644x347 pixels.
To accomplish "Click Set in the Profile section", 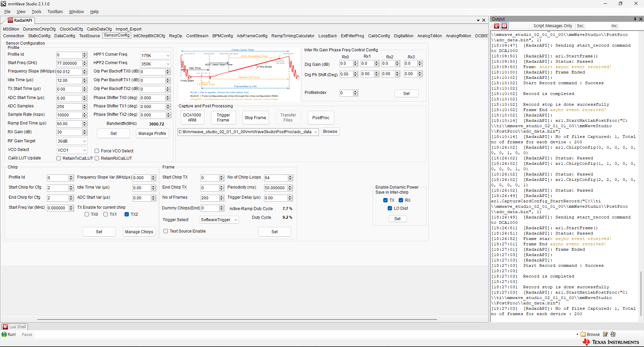I will pyautogui.click(x=113, y=134).
